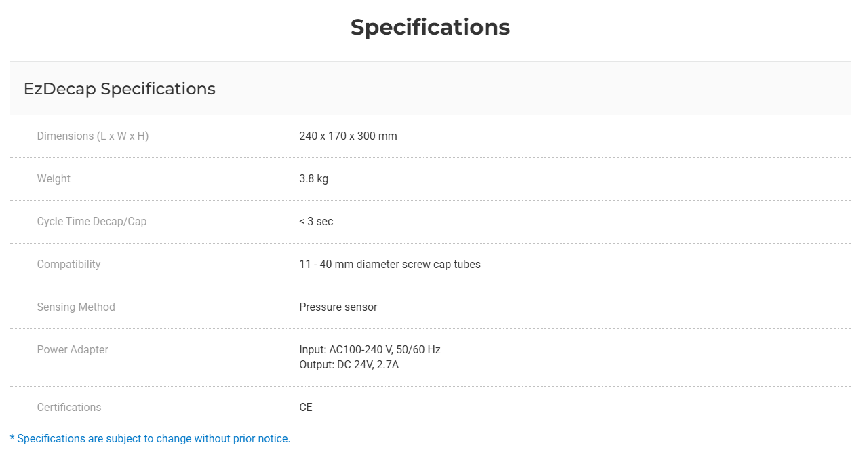Click the < 3 sec value
The width and height of the screenshot is (868, 466).
316,221
